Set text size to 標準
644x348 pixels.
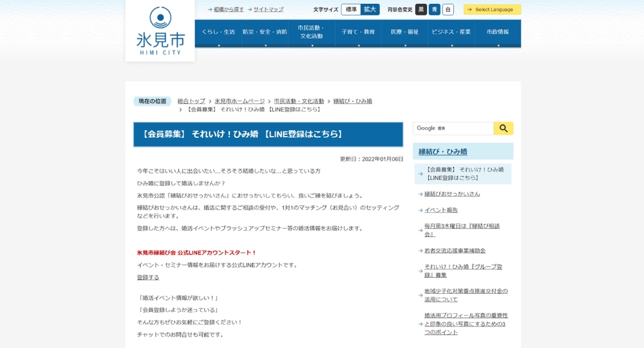pyautogui.click(x=351, y=10)
